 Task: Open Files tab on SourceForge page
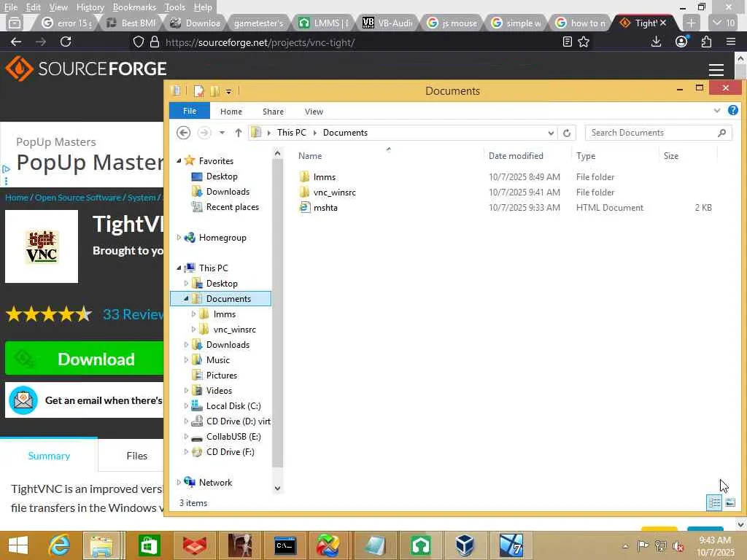(x=136, y=456)
